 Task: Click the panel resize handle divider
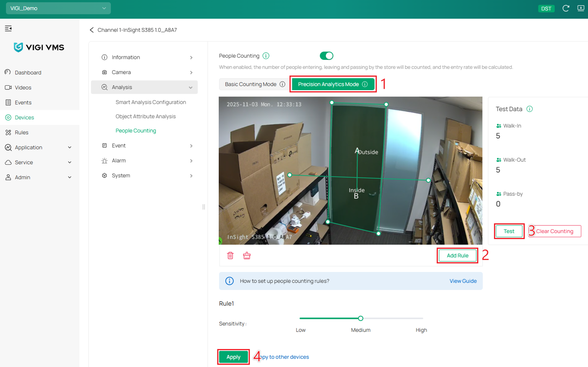[204, 207]
